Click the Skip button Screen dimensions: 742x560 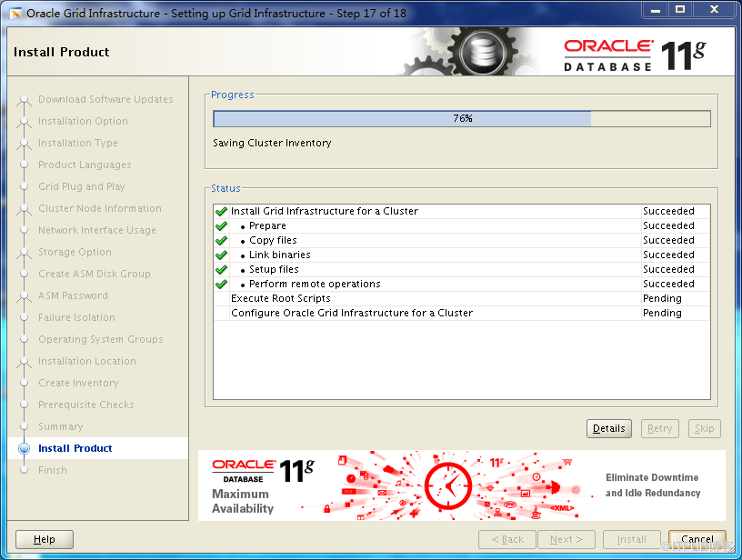(x=704, y=428)
